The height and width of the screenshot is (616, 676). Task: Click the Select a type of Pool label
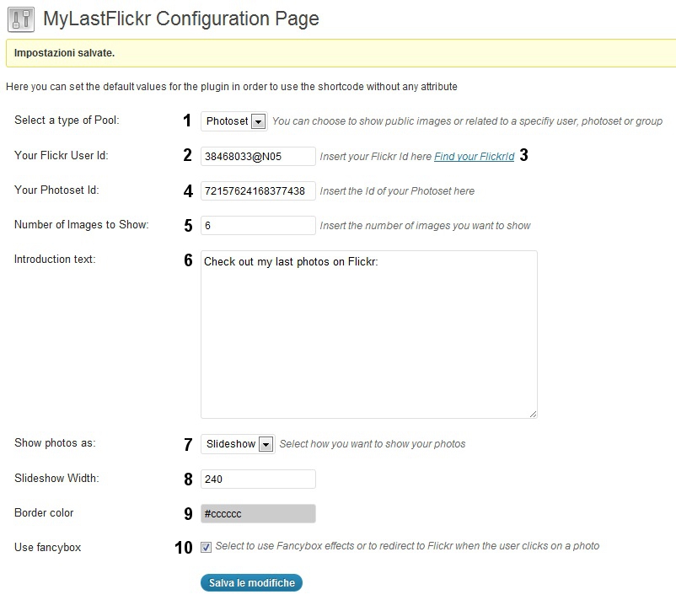click(67, 121)
